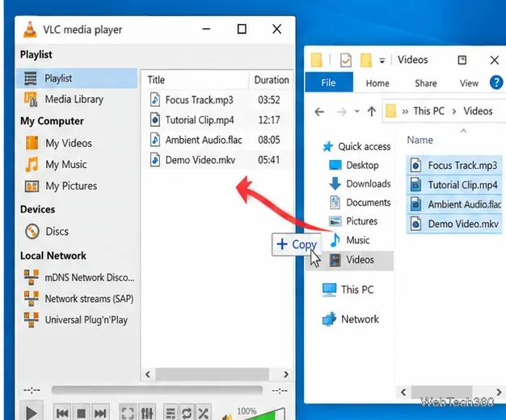Click the VLC seek progress bar
The width and height of the screenshot is (506, 420).
click(x=157, y=390)
